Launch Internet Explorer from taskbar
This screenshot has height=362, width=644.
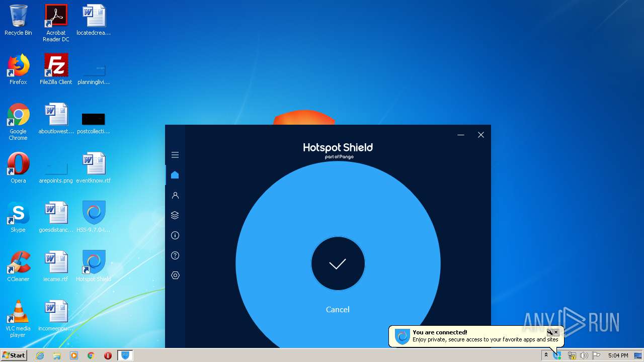pos(40,355)
